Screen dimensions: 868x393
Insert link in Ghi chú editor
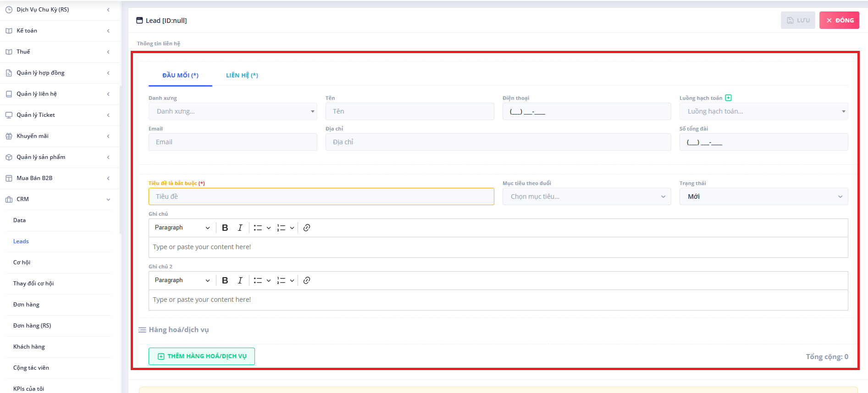(x=307, y=228)
